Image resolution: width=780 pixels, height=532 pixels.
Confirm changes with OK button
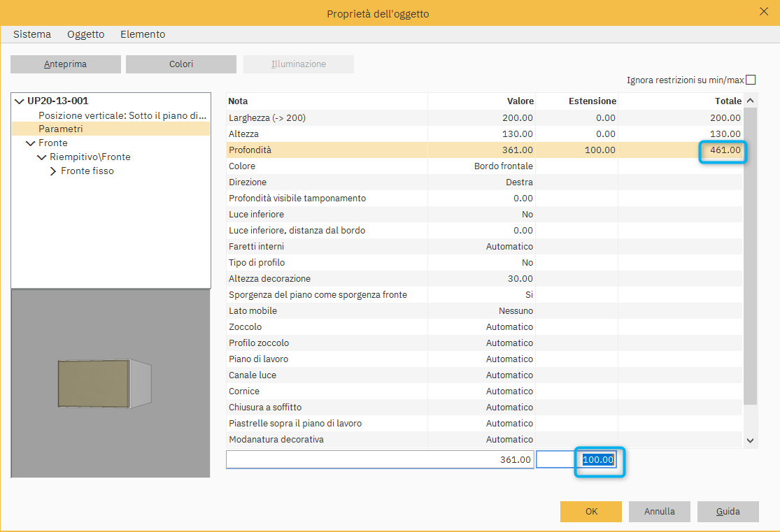click(x=591, y=512)
